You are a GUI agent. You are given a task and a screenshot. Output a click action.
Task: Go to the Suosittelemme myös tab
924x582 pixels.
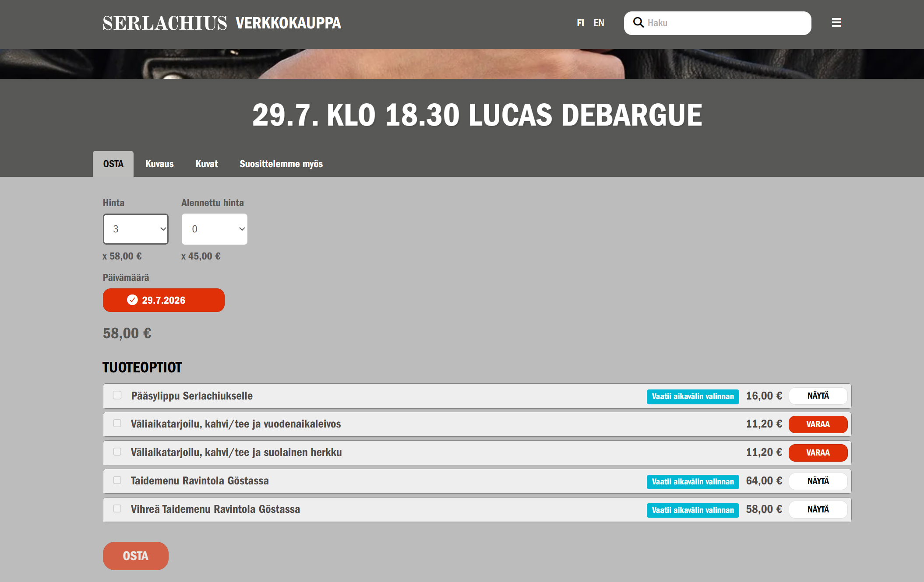(281, 164)
